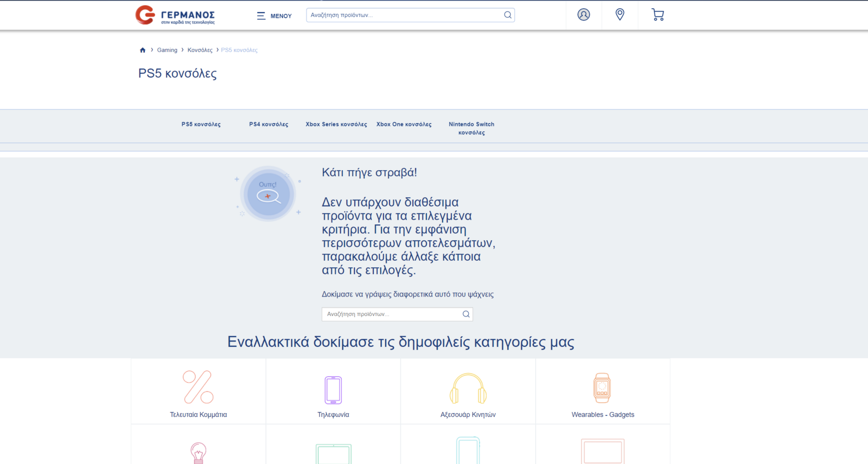Open the user account icon
The height and width of the screenshot is (464, 868).
[584, 15]
